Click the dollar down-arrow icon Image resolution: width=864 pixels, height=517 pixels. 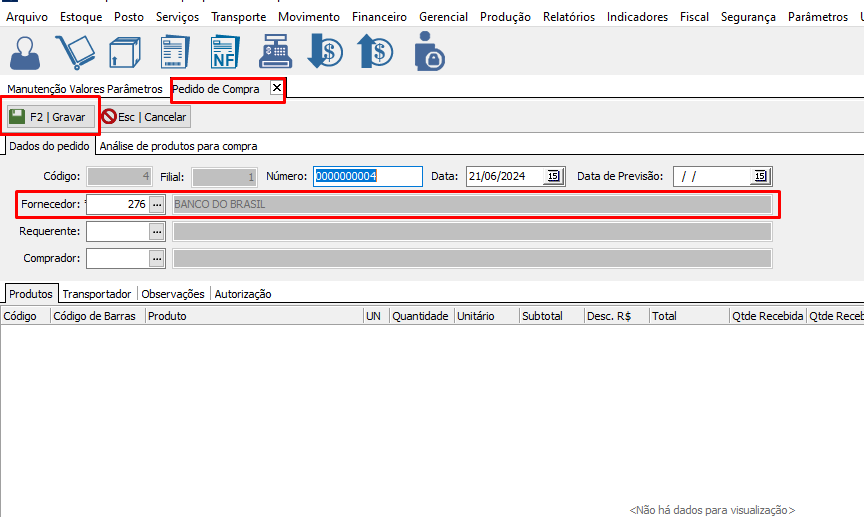[325, 52]
